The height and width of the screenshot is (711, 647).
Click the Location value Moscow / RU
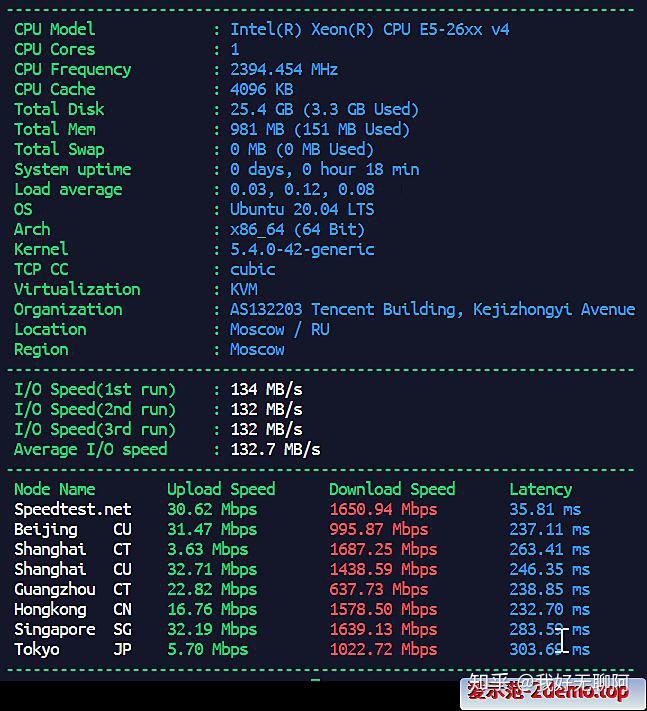pos(279,329)
